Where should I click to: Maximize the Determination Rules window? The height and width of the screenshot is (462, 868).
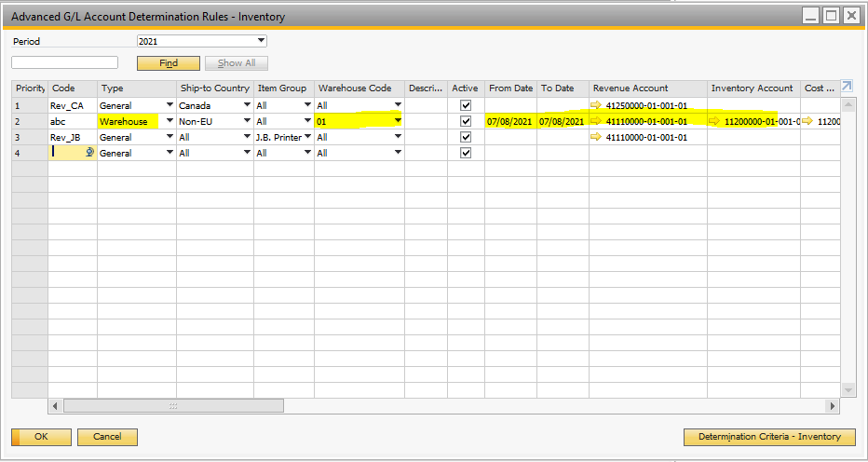(831, 16)
